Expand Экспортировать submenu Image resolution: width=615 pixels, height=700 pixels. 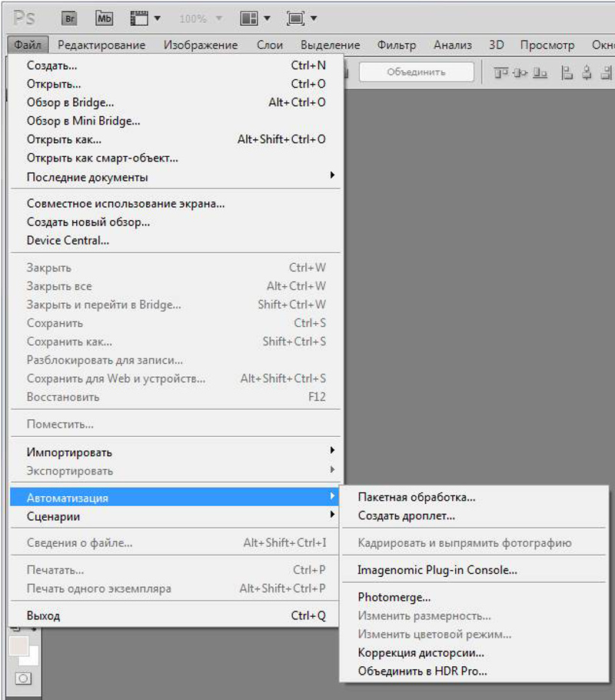click(175, 471)
